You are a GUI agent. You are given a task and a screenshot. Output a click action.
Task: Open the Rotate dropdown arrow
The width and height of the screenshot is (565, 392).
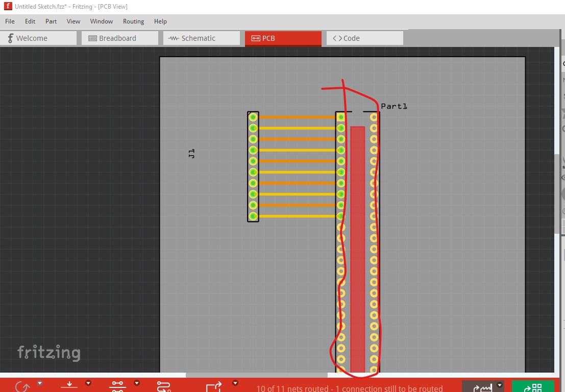coord(40,383)
